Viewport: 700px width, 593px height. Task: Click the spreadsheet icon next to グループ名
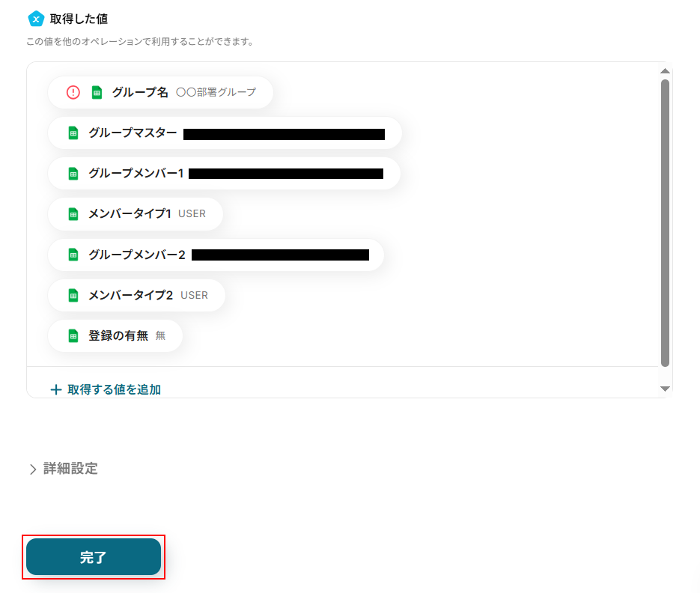click(x=97, y=92)
